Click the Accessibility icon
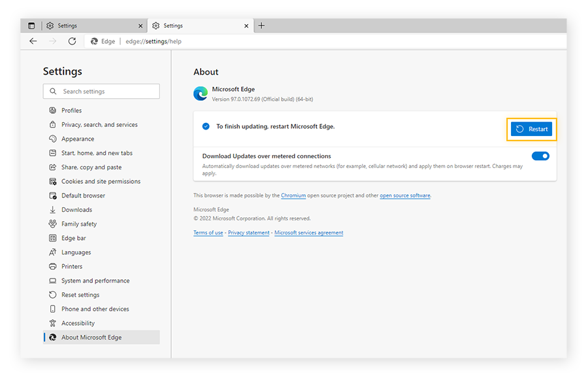This screenshot has height=378, width=588. point(52,323)
